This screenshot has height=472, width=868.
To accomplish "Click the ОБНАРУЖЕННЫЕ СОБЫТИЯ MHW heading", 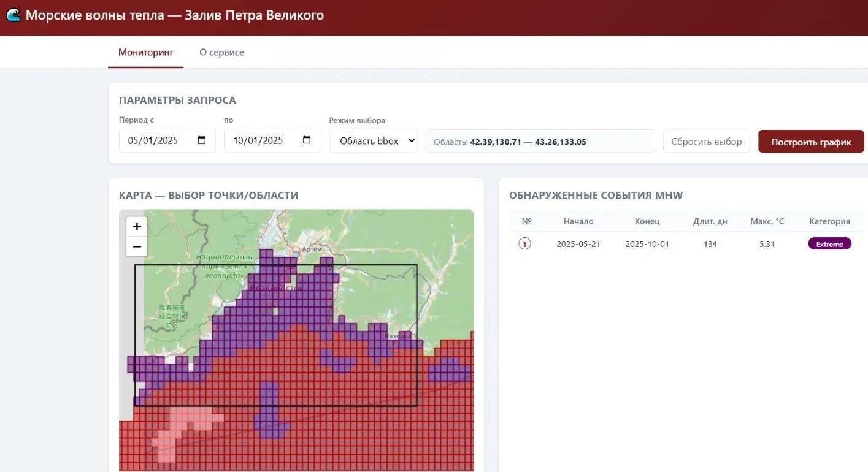I will pos(596,196).
